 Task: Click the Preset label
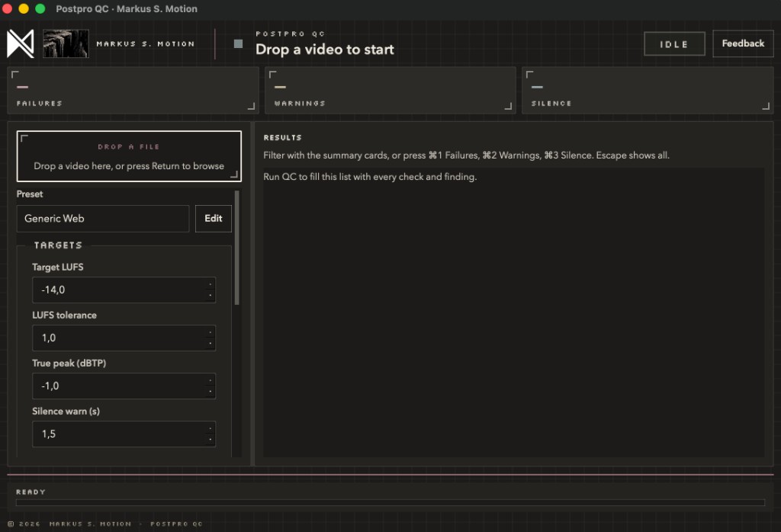[30, 194]
